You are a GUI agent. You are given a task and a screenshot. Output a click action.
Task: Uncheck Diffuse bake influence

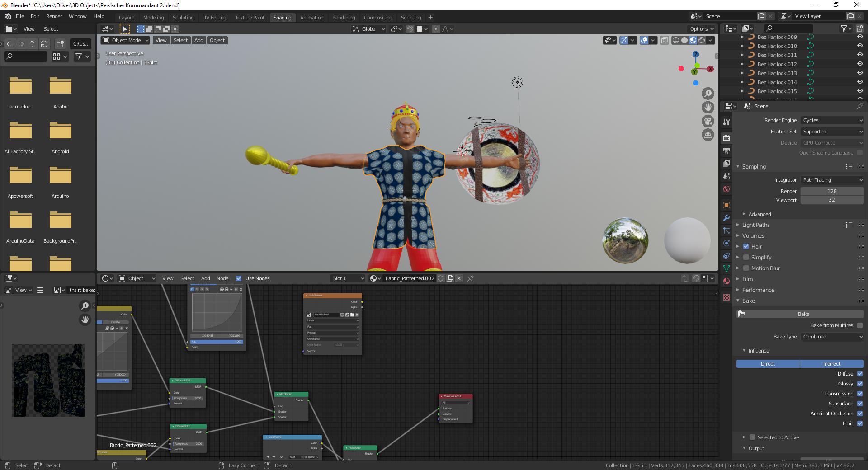tap(860, 374)
